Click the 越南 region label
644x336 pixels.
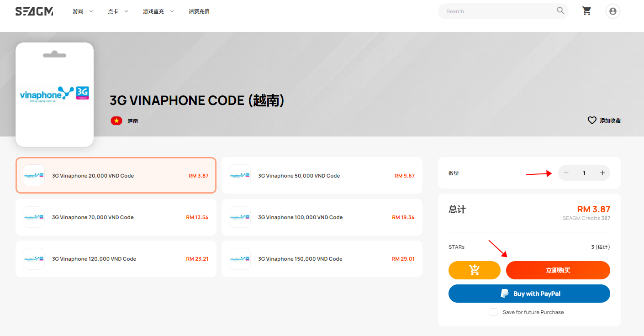pos(132,121)
